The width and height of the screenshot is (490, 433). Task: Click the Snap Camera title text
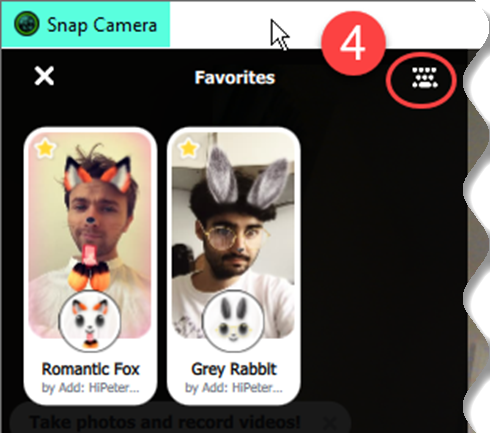pos(102,25)
